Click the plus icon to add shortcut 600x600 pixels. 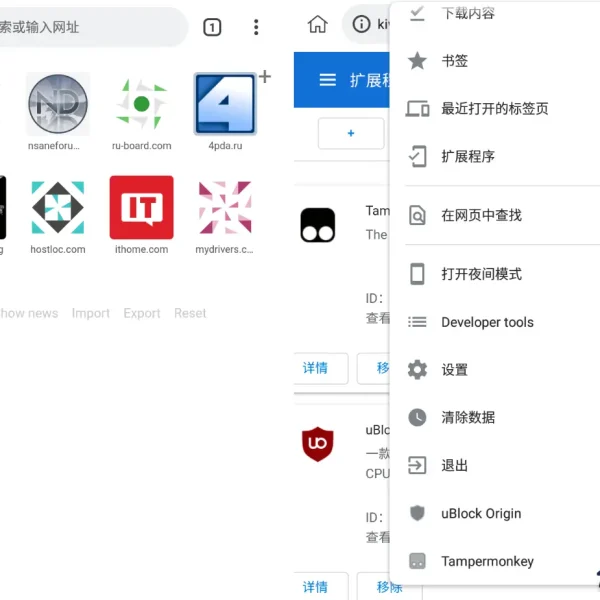click(x=265, y=77)
